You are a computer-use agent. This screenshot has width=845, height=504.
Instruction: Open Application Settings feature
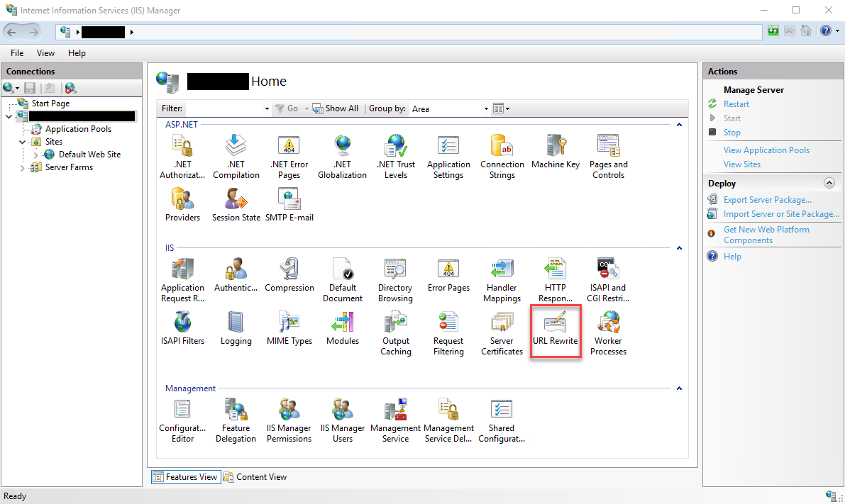click(448, 157)
